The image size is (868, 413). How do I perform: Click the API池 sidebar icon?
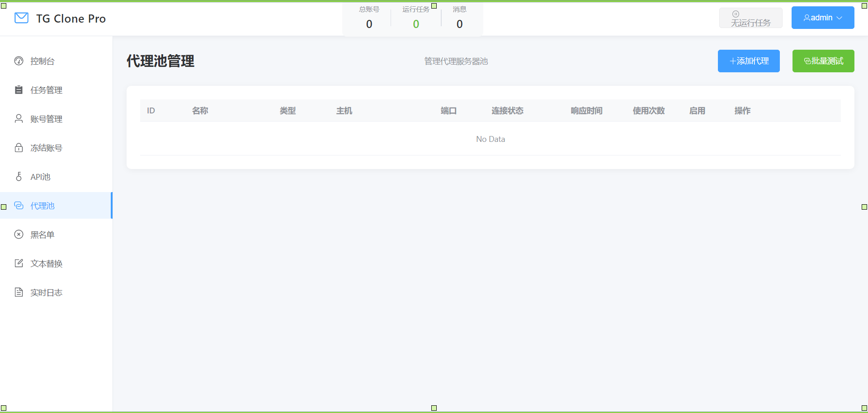pyautogui.click(x=19, y=177)
